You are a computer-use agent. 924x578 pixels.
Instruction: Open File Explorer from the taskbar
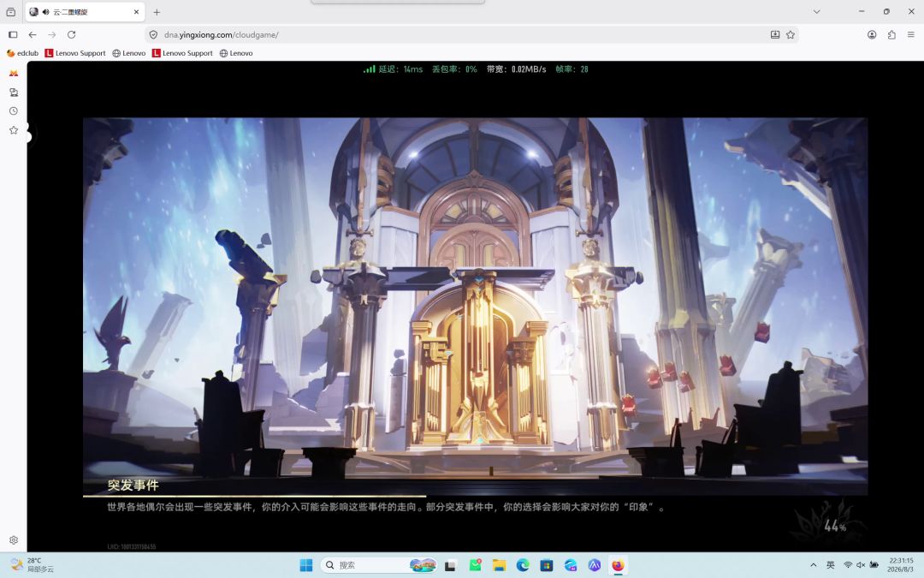(499, 565)
